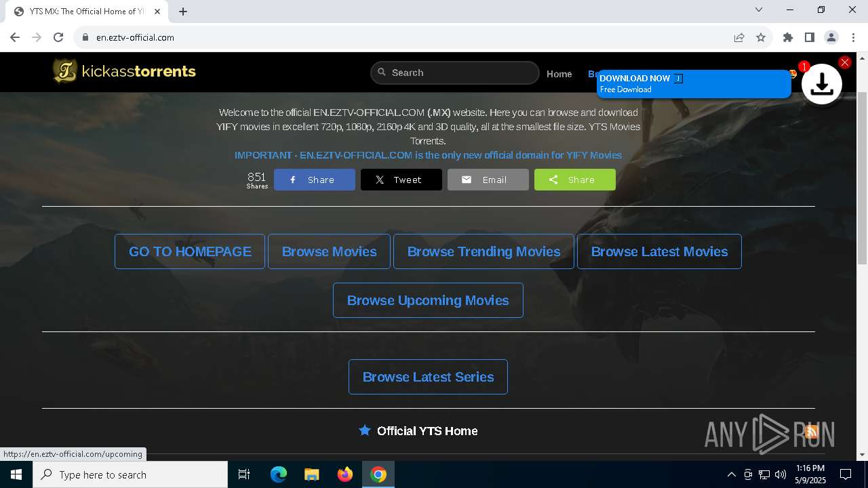Viewport: 868px width, 488px height.
Task: Click the lock icon in address bar
Action: pyautogui.click(x=85, y=37)
